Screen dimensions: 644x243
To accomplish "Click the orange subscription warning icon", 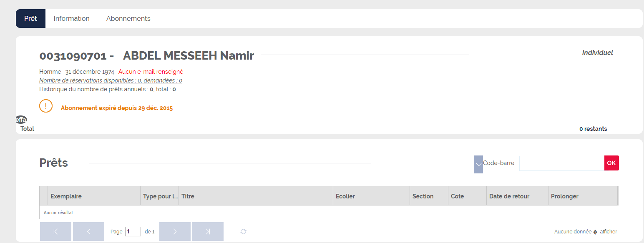I will [x=46, y=106].
